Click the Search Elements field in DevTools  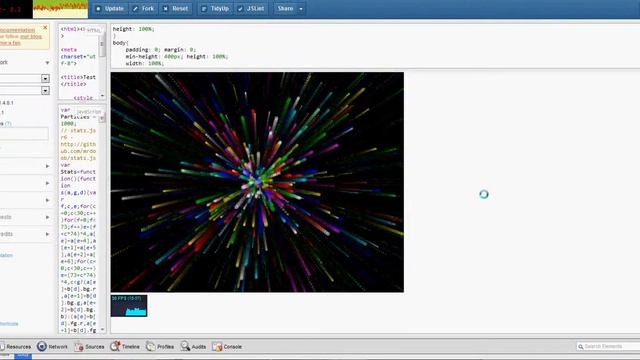(x=608, y=347)
